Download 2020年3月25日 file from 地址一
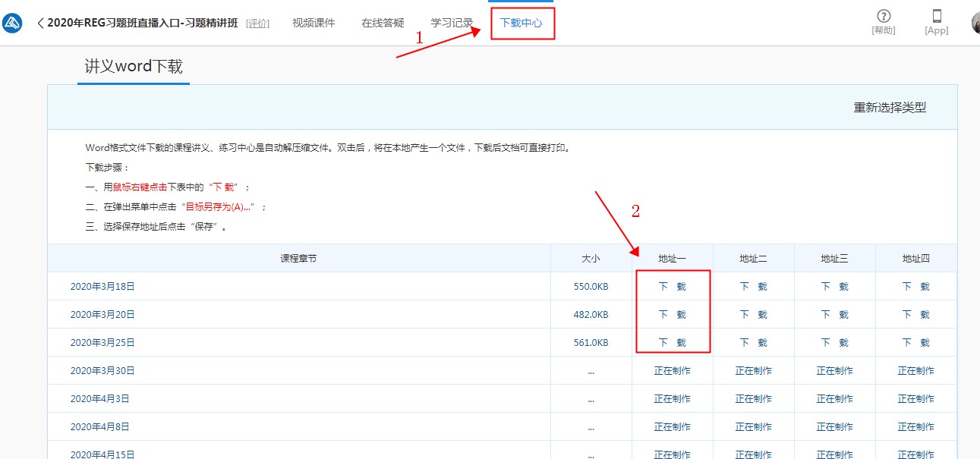The height and width of the screenshot is (459, 980). pyautogui.click(x=672, y=343)
